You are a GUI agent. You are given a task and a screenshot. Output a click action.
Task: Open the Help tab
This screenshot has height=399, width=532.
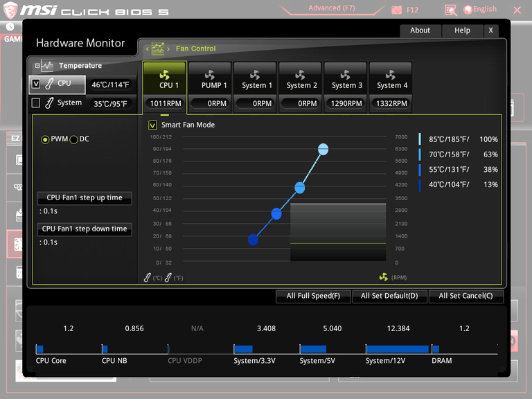[462, 30]
